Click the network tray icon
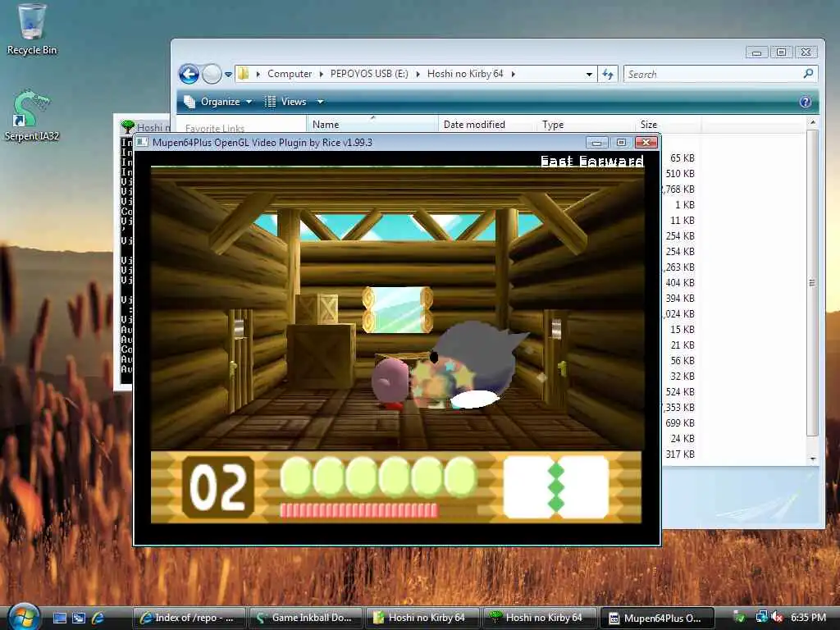 click(760, 618)
